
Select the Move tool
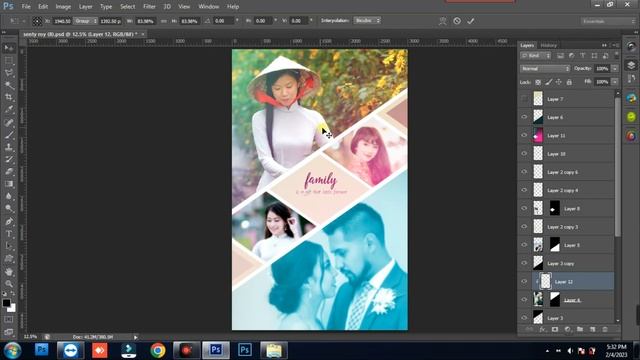9,48
